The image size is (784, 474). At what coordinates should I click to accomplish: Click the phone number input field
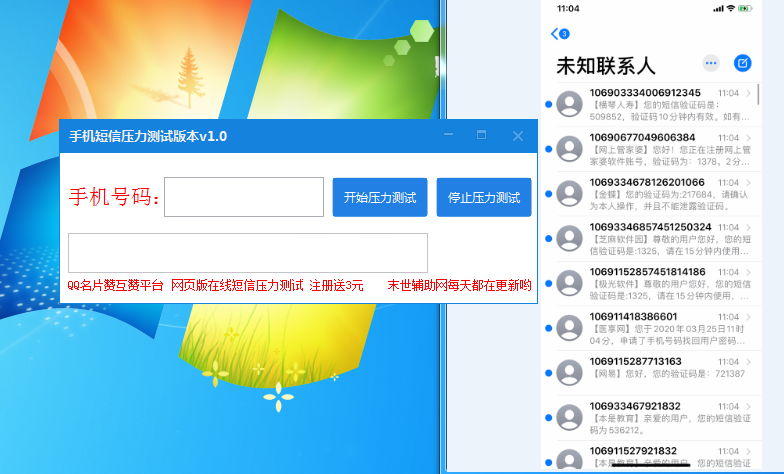coord(244,197)
